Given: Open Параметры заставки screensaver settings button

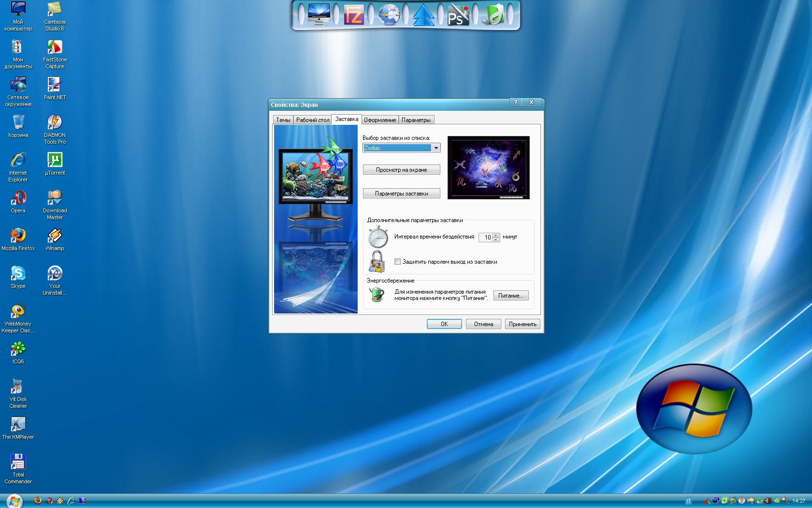Looking at the screenshot, I should pos(402,194).
